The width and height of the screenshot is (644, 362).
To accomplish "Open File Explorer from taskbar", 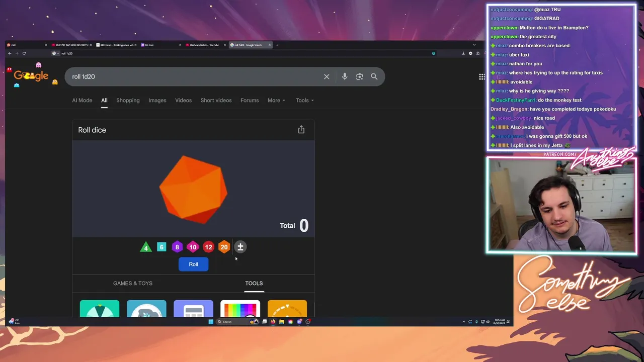I will pos(282,322).
